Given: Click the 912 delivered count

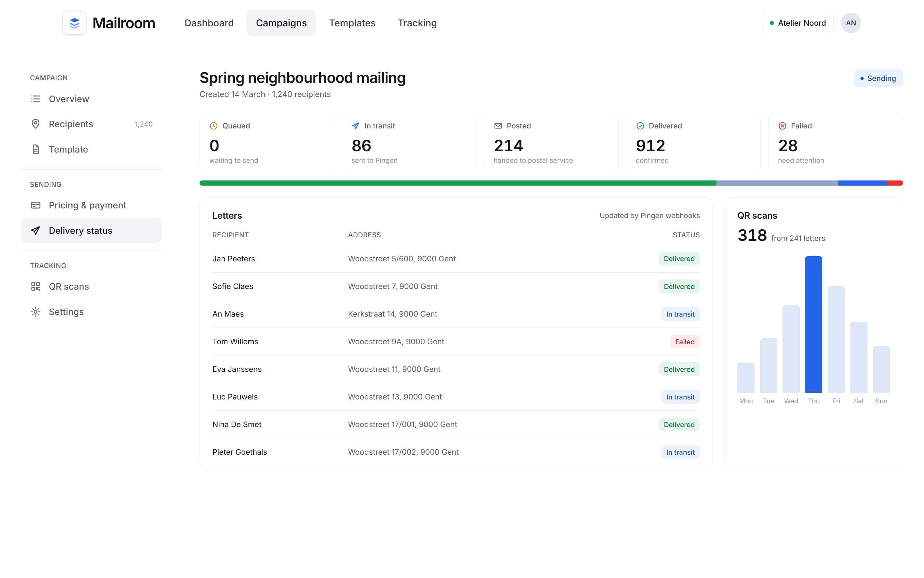Looking at the screenshot, I should pyautogui.click(x=650, y=146).
